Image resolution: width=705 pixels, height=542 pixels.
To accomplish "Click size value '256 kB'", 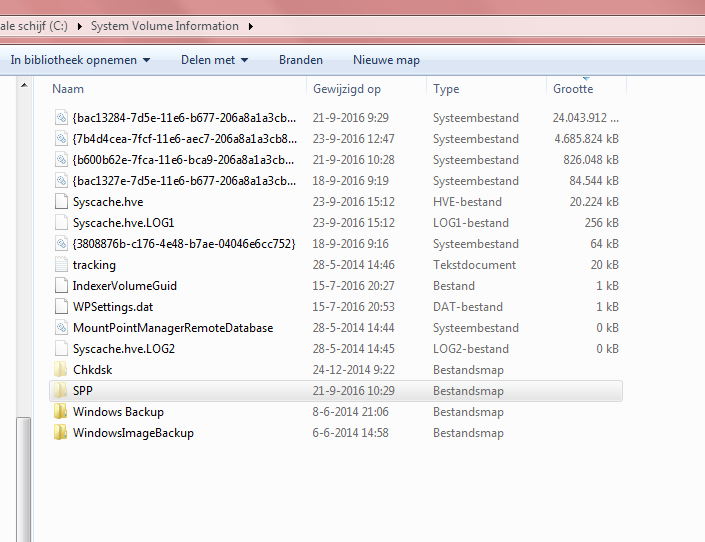I will pos(602,223).
